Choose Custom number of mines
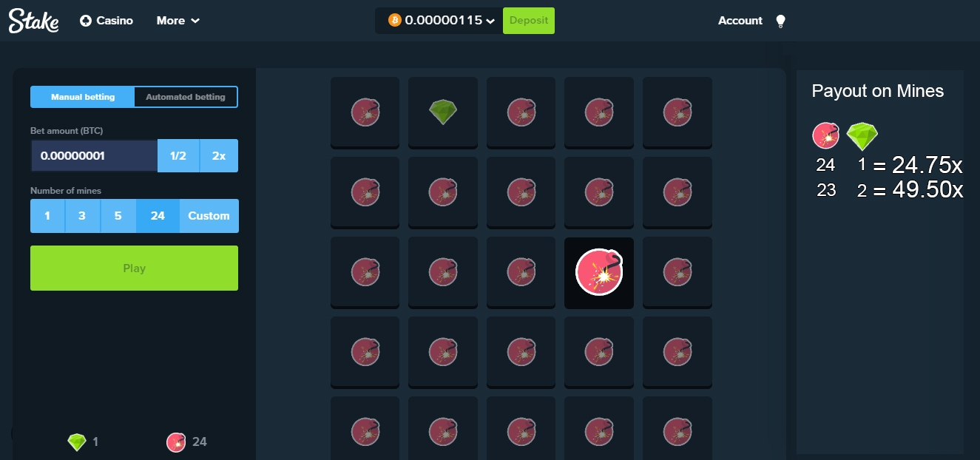 tap(209, 216)
